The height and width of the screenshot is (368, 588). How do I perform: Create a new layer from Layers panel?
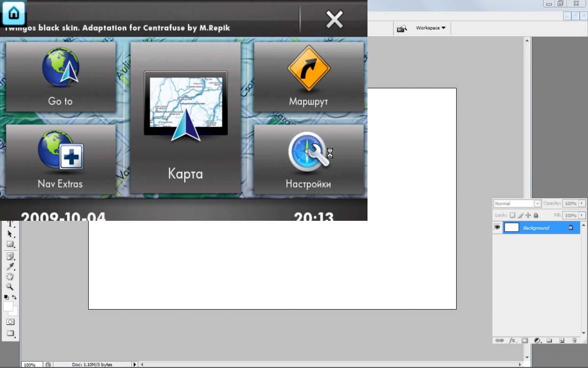tap(562, 340)
